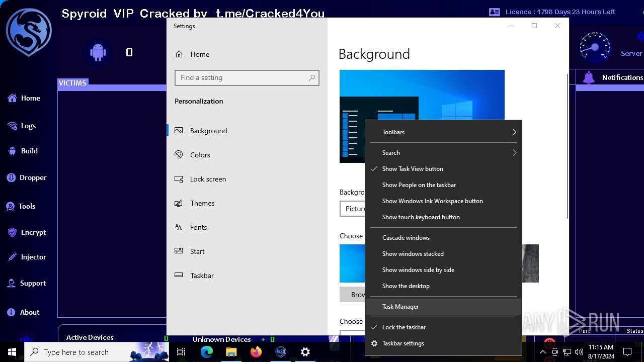Expand the Search submenu
Viewport: 644px width, 362px height.
tap(443, 153)
